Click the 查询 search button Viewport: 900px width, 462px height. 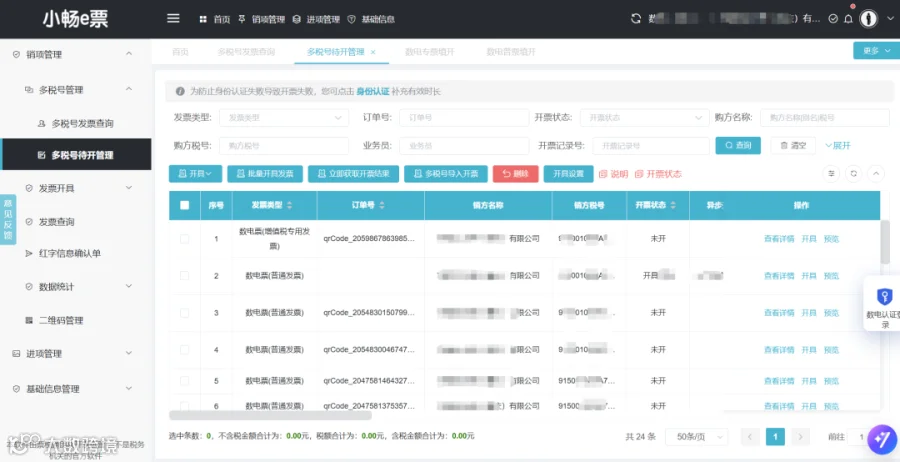pyautogui.click(x=738, y=146)
